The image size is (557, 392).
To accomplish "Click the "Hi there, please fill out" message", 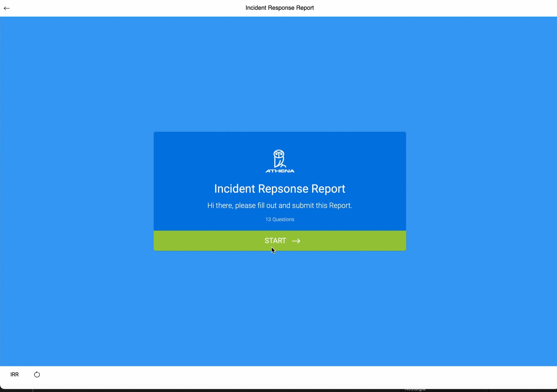I will point(280,205).
